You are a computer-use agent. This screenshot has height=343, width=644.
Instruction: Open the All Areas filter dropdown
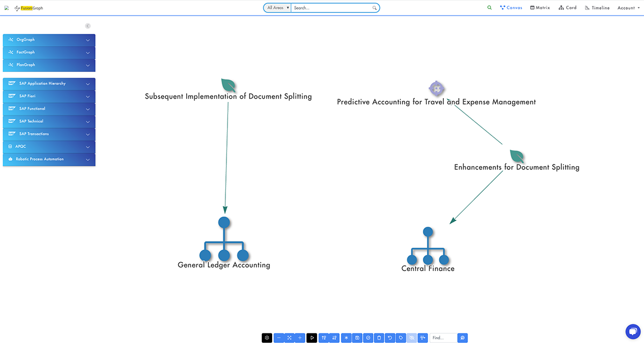(x=276, y=8)
